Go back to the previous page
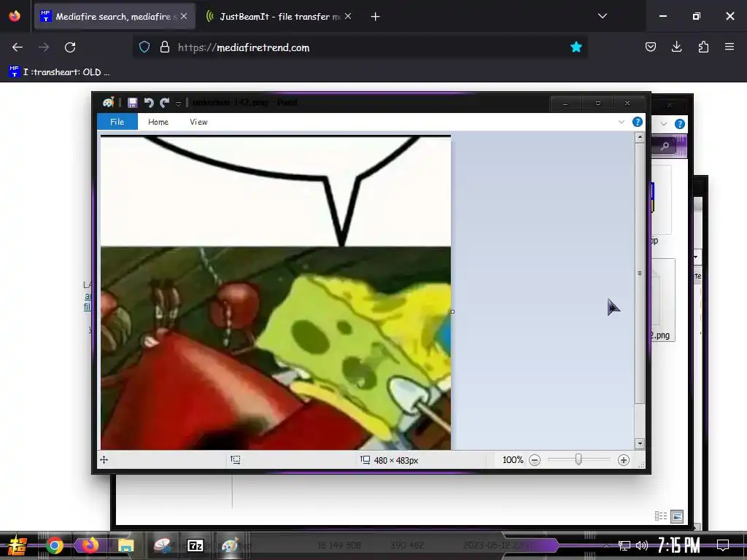The height and width of the screenshot is (560, 747). click(x=18, y=47)
